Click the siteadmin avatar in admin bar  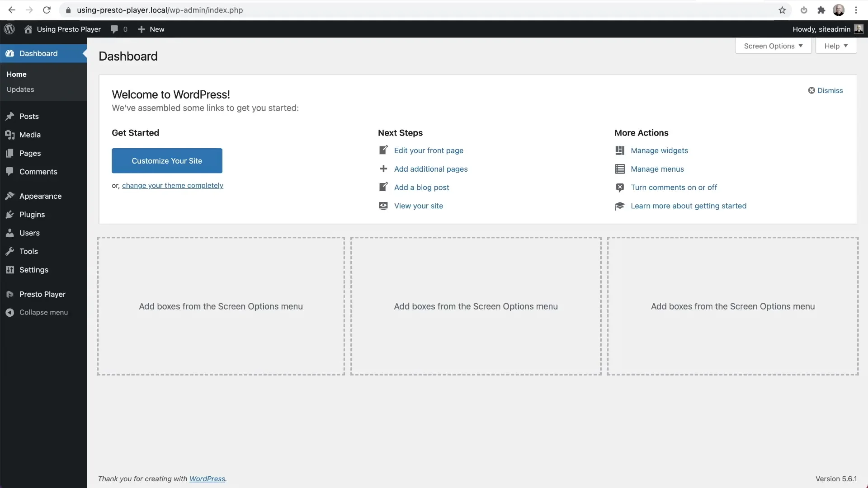coord(859,29)
